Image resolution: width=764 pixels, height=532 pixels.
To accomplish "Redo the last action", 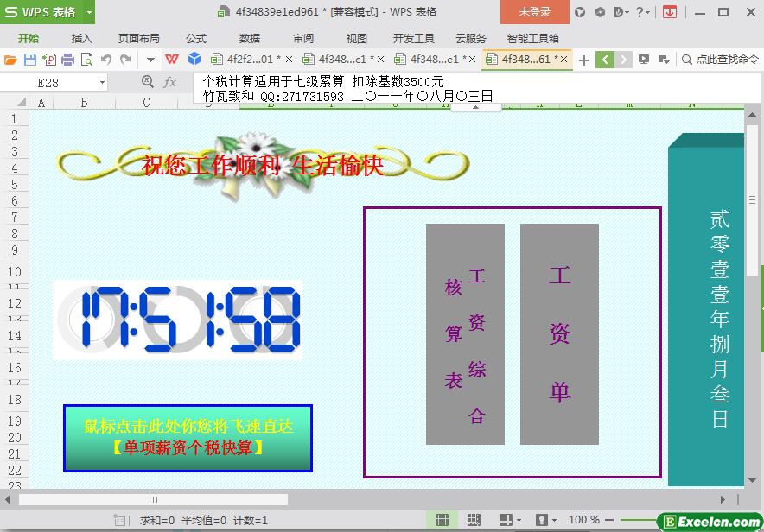I will (125, 60).
